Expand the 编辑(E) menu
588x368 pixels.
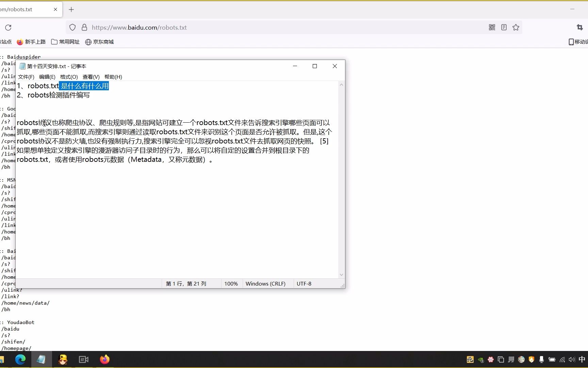tap(47, 77)
